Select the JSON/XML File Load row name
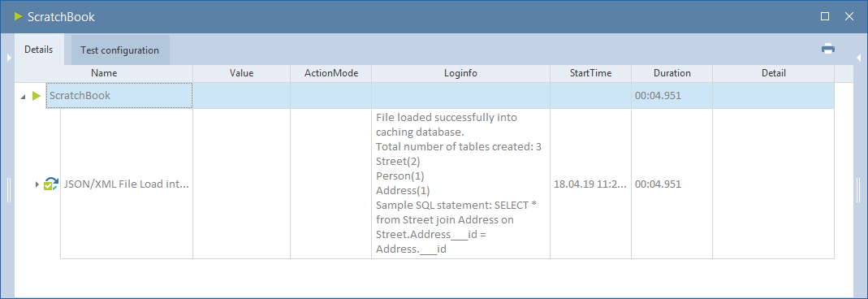Viewport: 868px width, 299px height. click(x=127, y=184)
